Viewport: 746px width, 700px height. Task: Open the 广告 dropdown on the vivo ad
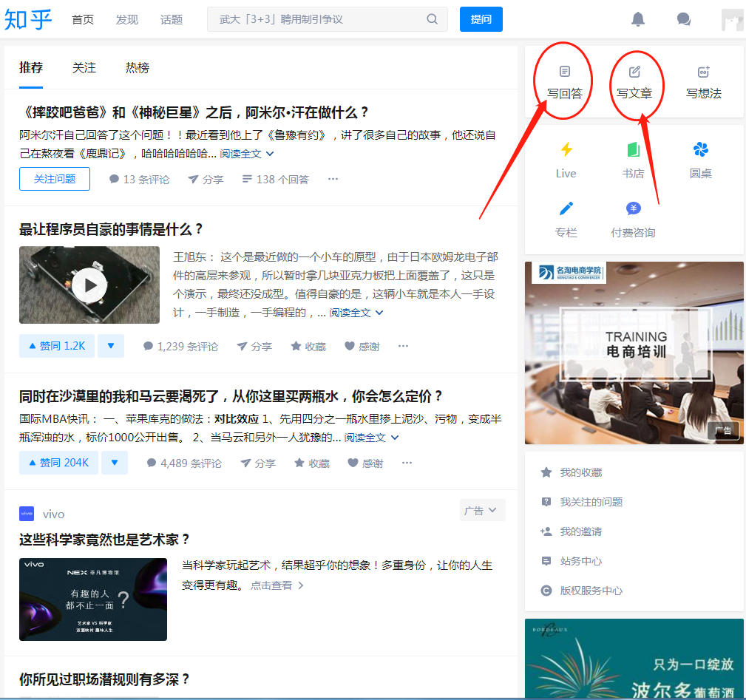[482, 509]
